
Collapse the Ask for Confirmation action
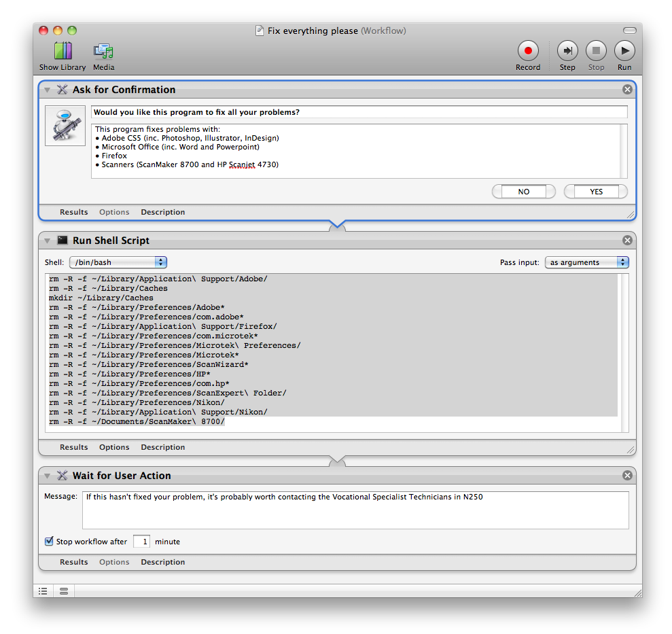click(47, 90)
